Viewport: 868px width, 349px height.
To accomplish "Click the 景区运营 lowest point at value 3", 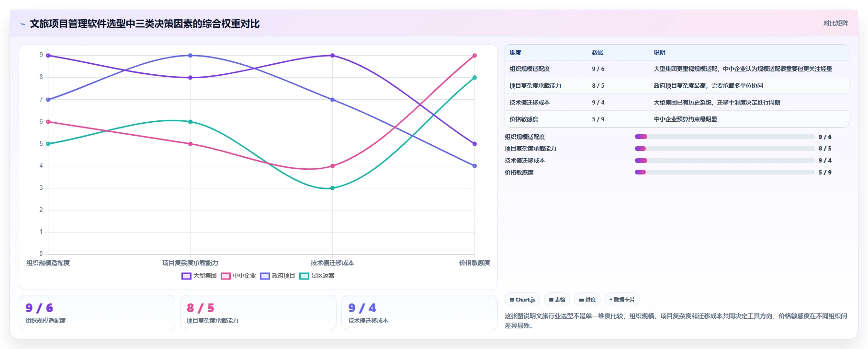I will (x=332, y=188).
